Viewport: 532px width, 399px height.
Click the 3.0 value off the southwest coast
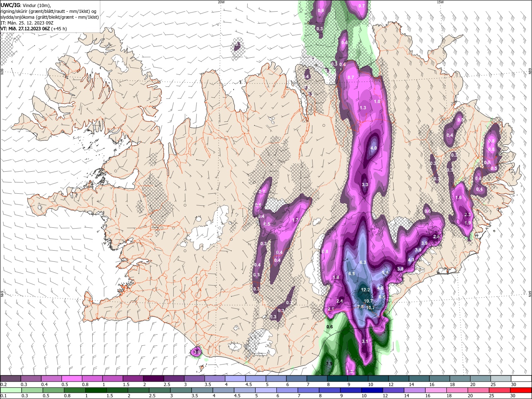tap(197, 352)
